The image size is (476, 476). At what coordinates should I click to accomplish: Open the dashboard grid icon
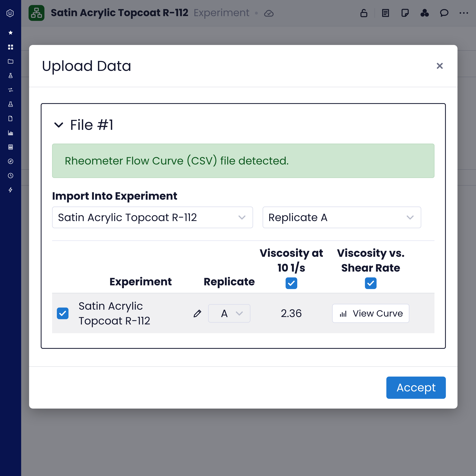pos(10,47)
